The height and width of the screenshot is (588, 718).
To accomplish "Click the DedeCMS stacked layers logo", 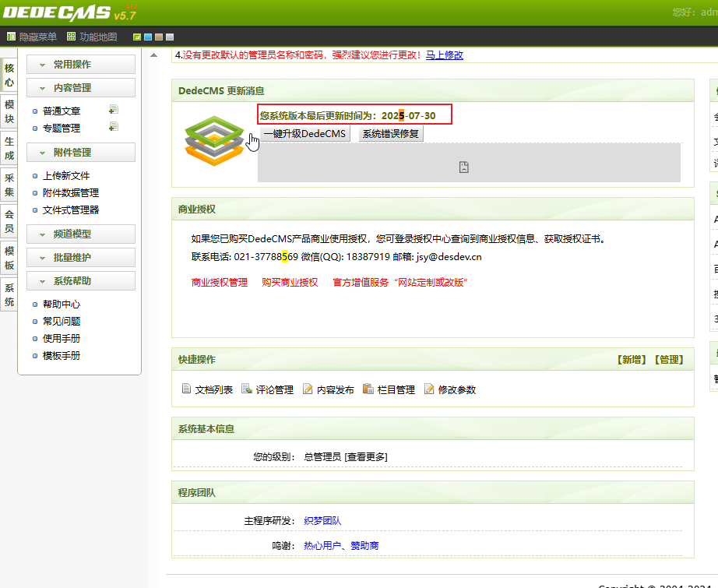I will (214, 141).
